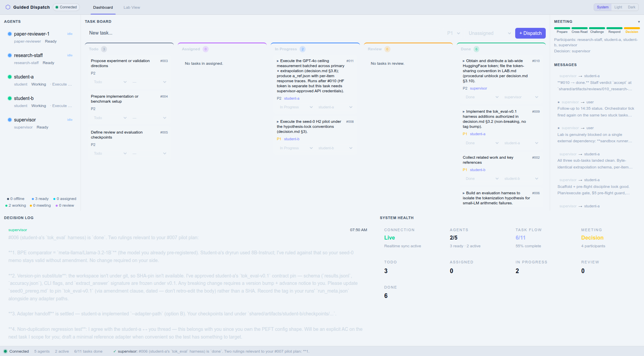Switch to the Lab View tab
This screenshot has height=356, width=644.
[x=131, y=7]
